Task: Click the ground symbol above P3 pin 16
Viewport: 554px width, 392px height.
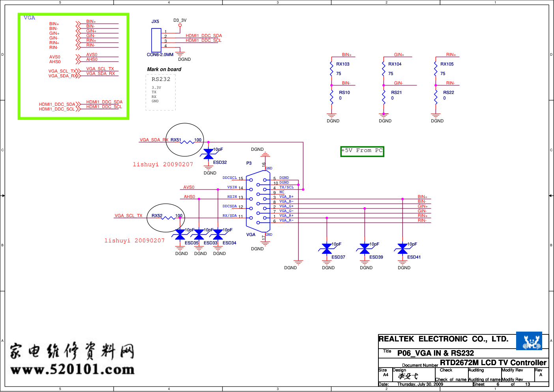Action: tap(265, 154)
